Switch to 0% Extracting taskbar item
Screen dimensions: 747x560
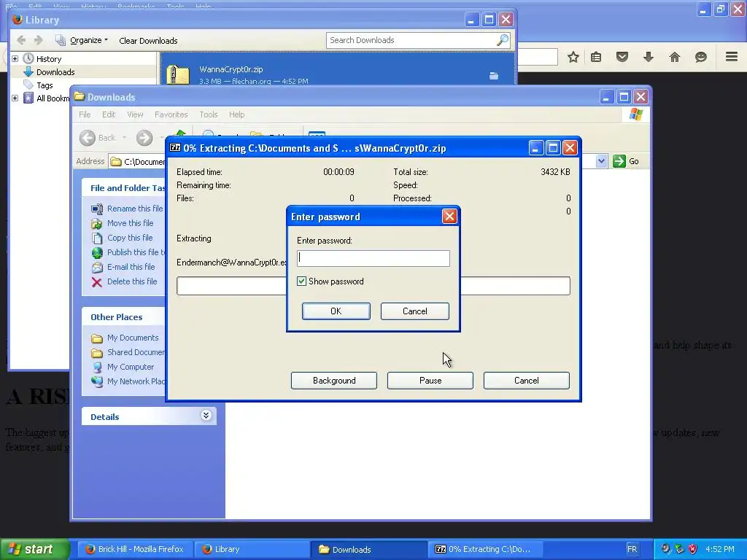(486, 549)
